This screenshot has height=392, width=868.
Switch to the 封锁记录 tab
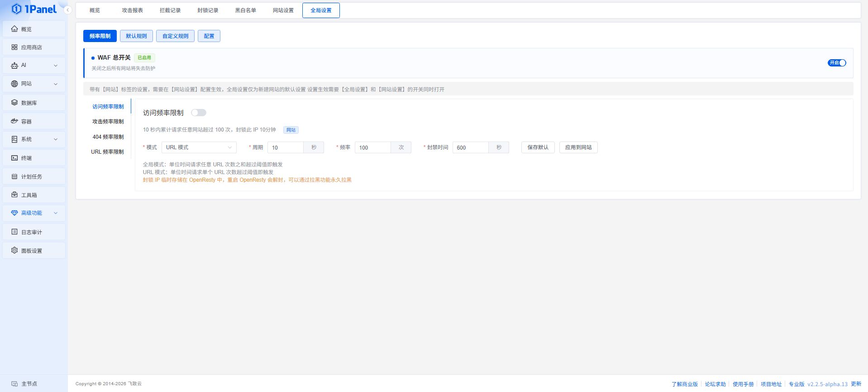[x=208, y=10]
